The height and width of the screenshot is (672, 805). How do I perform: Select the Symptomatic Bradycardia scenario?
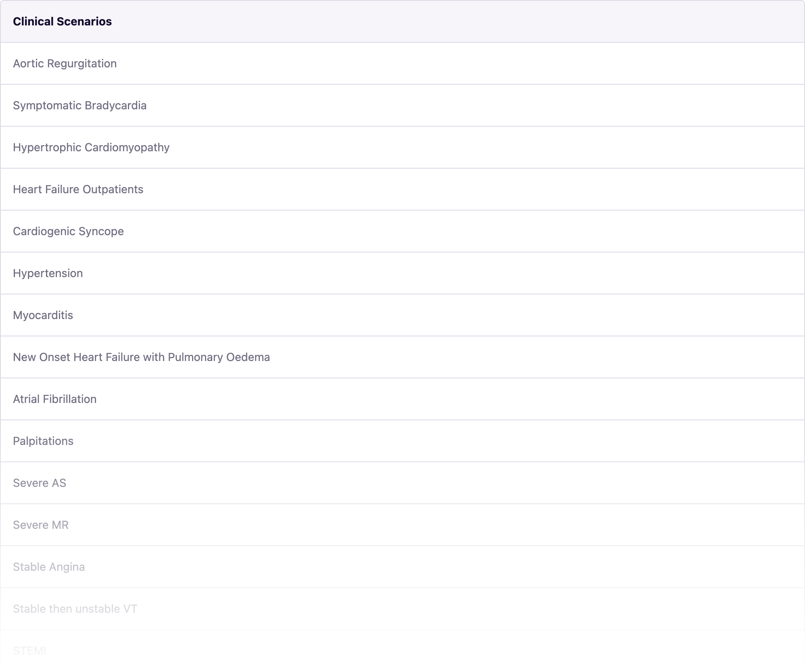pos(79,106)
